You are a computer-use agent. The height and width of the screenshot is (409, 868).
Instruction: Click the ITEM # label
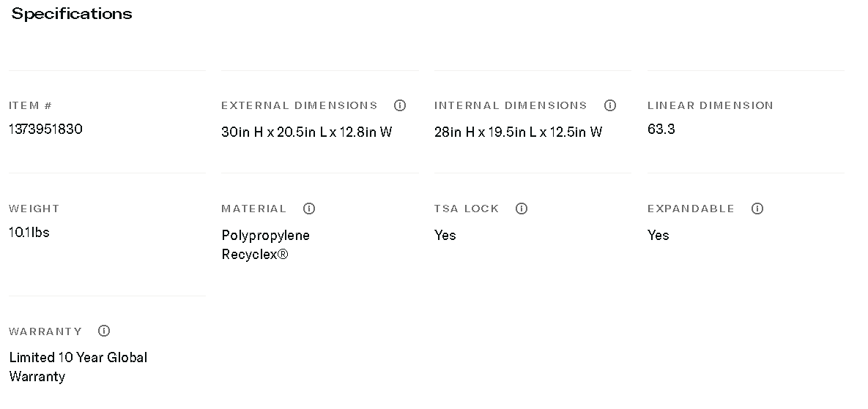pos(30,105)
